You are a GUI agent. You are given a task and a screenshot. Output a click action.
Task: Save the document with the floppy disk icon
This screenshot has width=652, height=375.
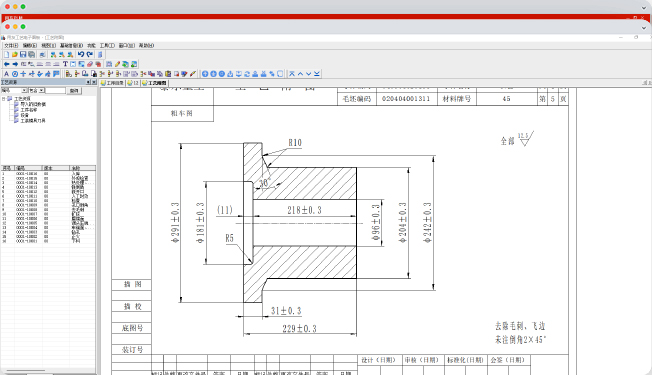(x=23, y=54)
